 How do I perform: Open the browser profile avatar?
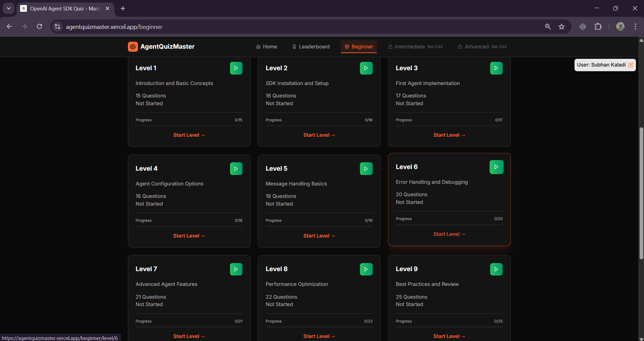620,27
